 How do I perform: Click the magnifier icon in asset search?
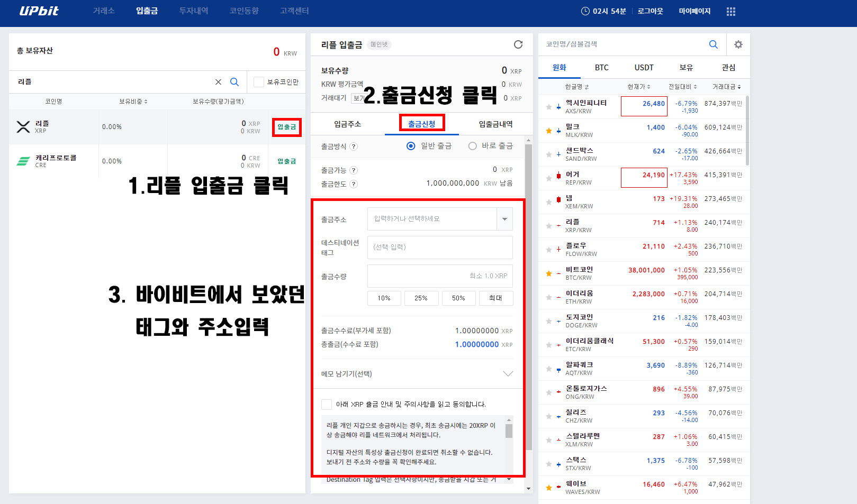point(234,82)
